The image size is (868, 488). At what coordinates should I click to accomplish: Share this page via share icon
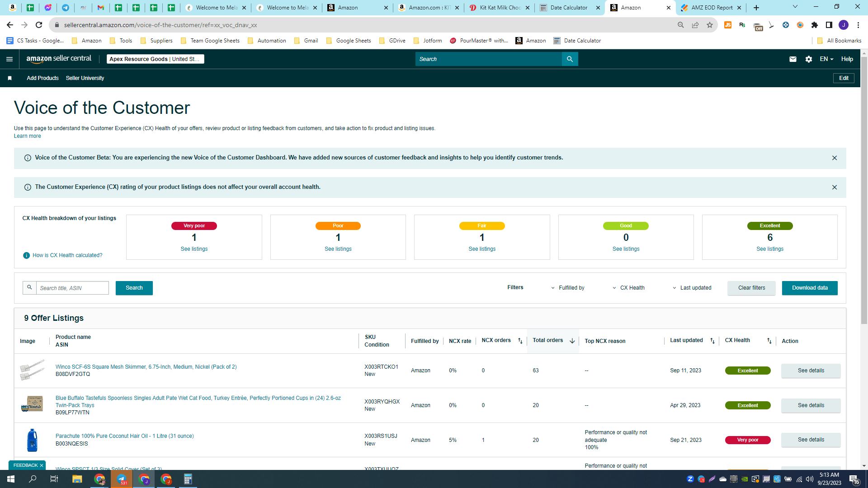(x=695, y=25)
